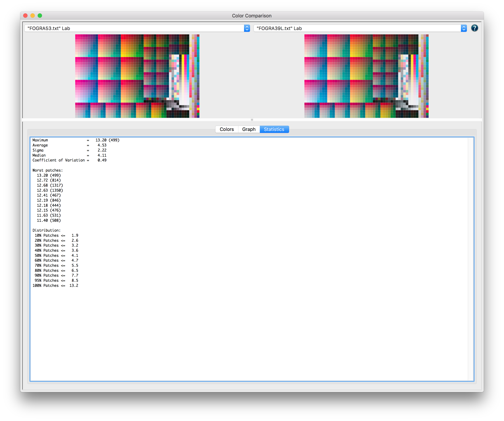Switch to the Colors tab
The height and width of the screenshot is (421, 504).
[226, 129]
